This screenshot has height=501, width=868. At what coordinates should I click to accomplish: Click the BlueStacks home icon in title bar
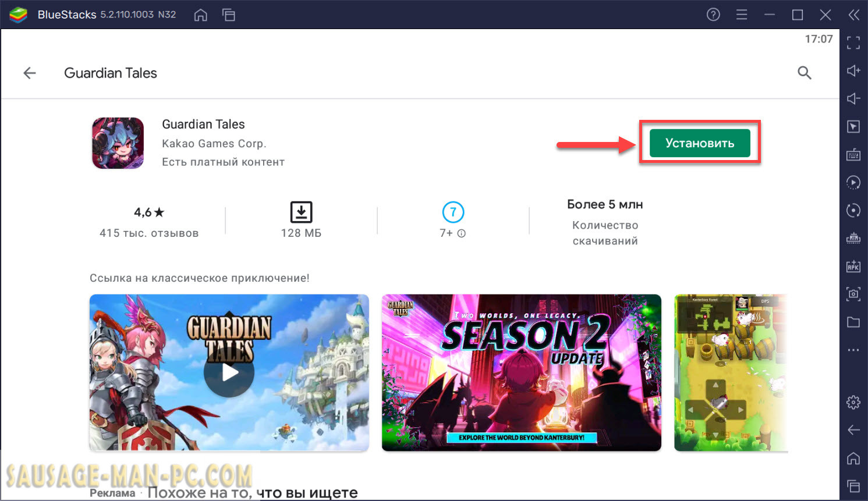coord(200,15)
